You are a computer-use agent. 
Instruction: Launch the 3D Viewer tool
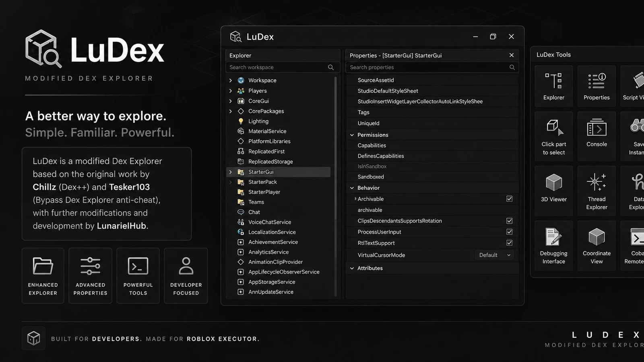[553, 191]
